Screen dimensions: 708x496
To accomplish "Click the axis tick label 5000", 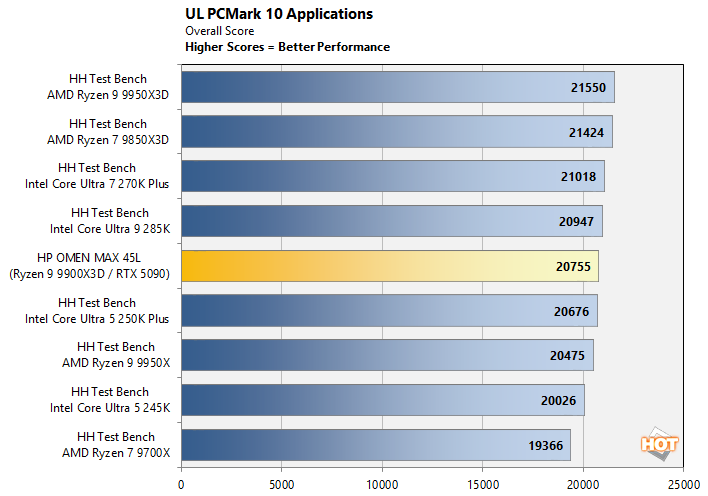I will [282, 485].
